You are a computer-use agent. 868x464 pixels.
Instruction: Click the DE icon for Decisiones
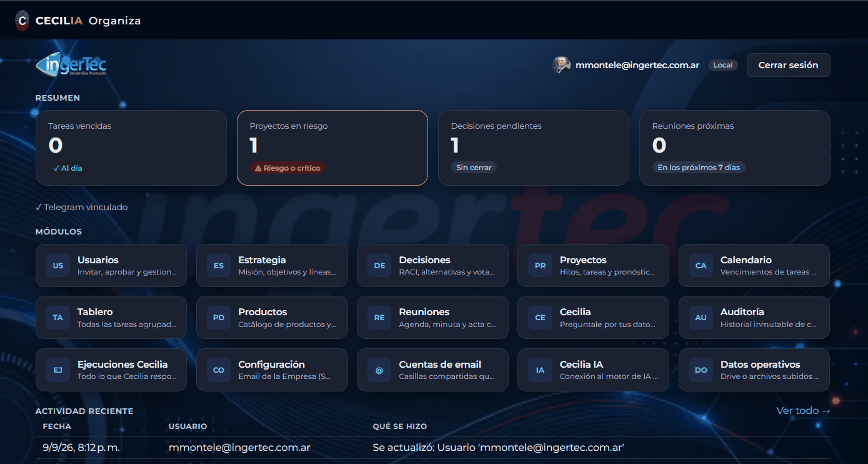pos(379,265)
